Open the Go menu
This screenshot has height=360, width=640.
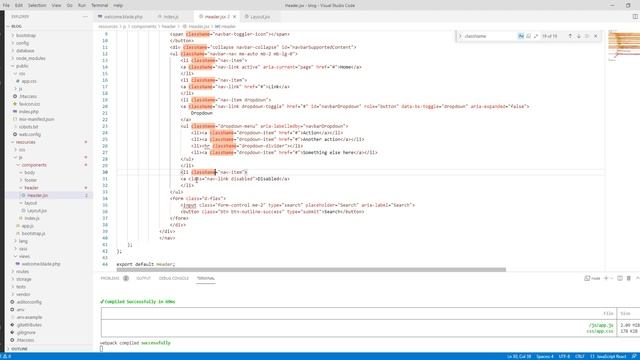tap(69, 5)
